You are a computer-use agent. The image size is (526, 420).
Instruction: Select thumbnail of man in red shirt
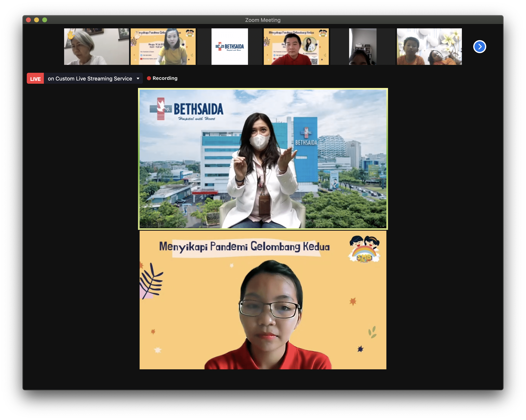296,47
